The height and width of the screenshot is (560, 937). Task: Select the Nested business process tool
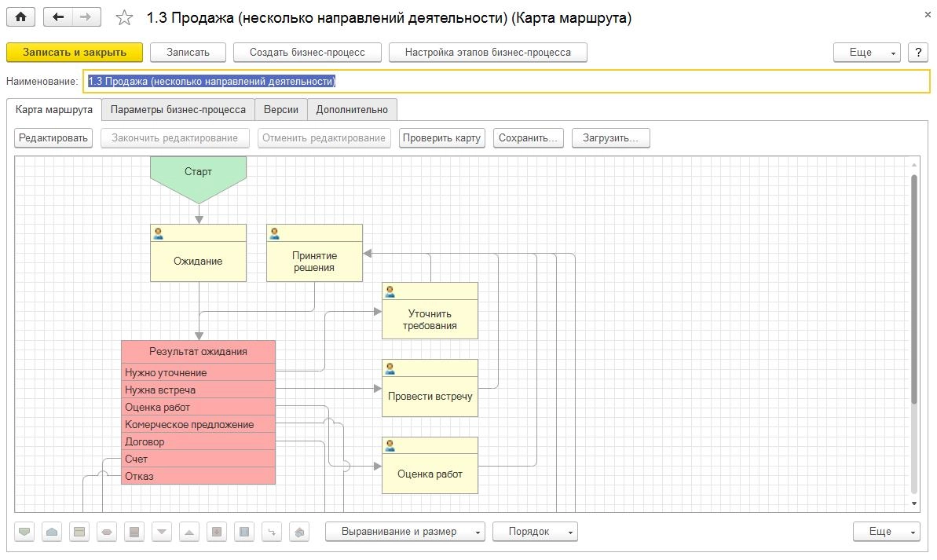pos(244,532)
